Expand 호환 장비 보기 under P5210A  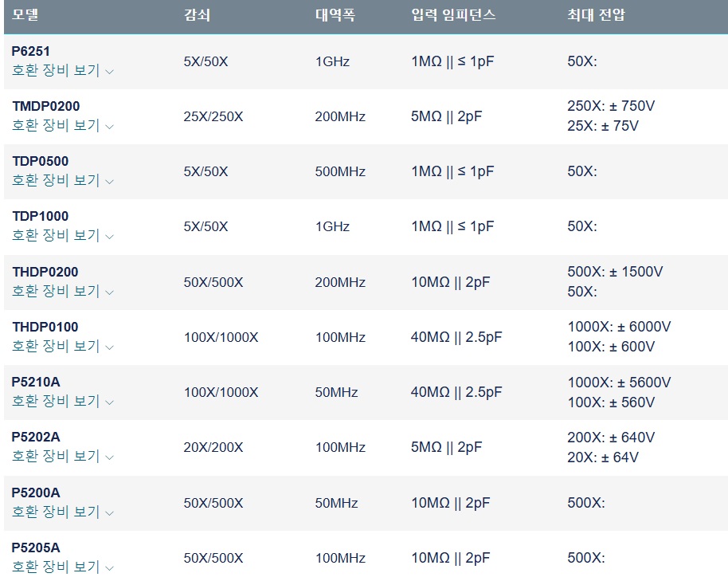point(63,401)
